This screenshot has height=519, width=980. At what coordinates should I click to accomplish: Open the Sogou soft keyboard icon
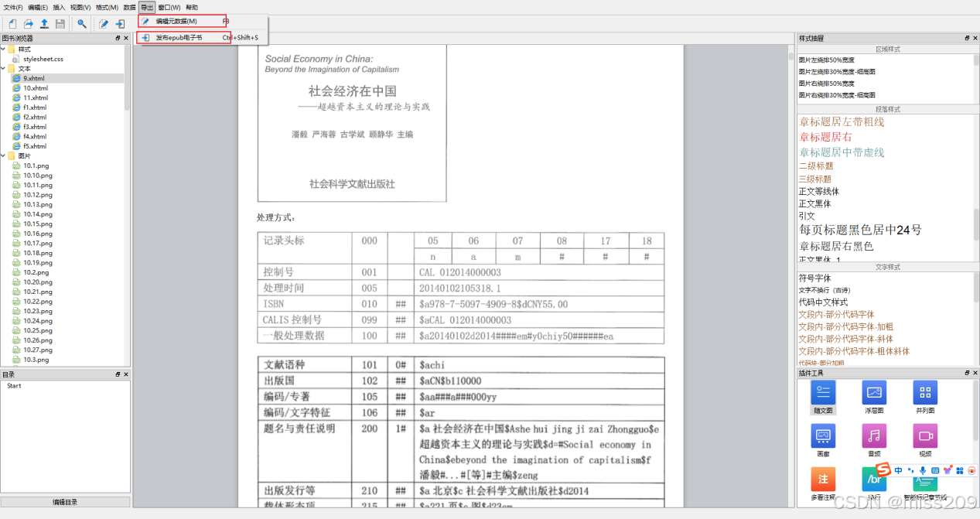coord(935,470)
